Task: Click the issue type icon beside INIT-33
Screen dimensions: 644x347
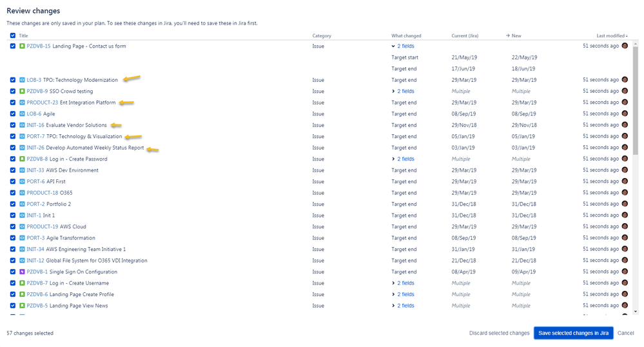Action: tap(22, 170)
